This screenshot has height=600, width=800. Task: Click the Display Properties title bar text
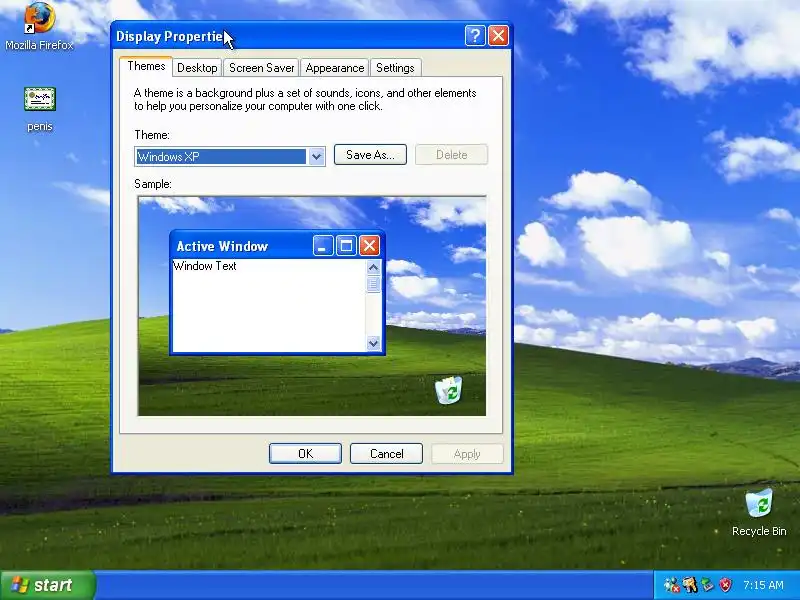pos(169,36)
